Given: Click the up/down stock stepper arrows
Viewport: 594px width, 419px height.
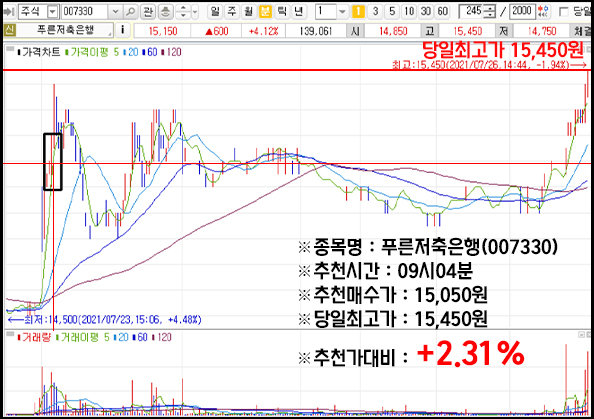Looking at the screenshot, I should pyautogui.click(x=183, y=12).
